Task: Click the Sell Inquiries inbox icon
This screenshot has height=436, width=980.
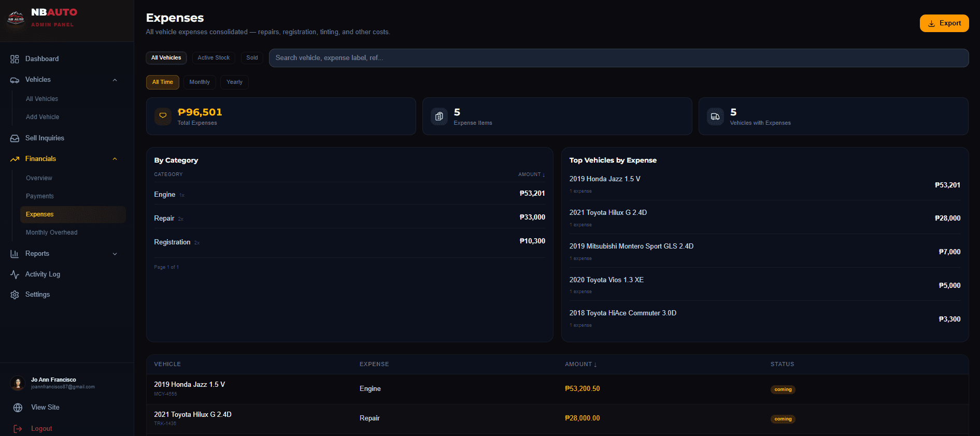Action: 15,138
